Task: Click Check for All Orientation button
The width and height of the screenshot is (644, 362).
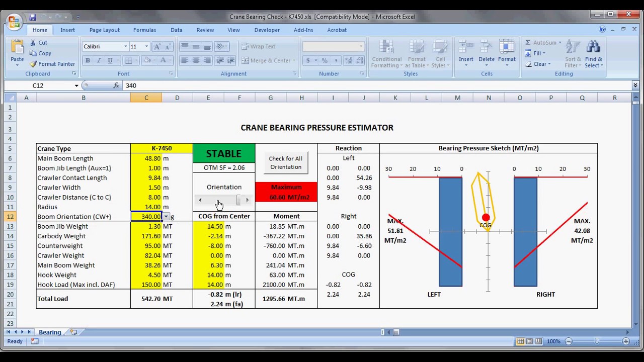Action: (286, 163)
